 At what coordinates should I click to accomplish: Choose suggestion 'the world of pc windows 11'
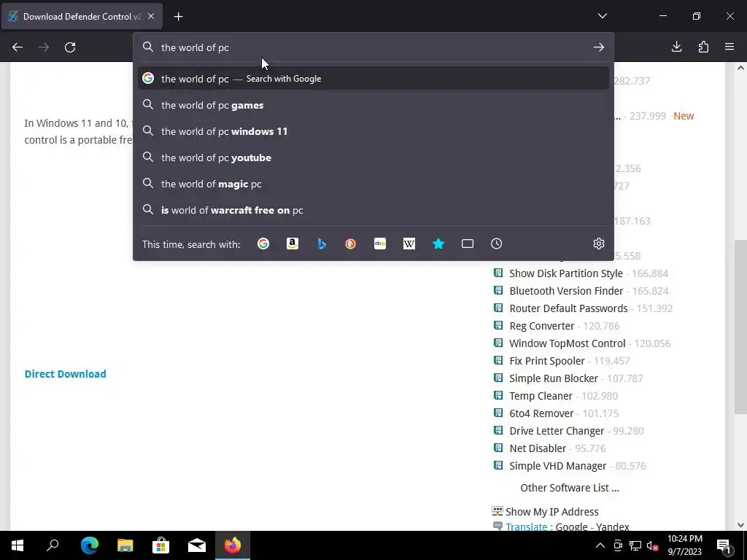[x=373, y=131]
